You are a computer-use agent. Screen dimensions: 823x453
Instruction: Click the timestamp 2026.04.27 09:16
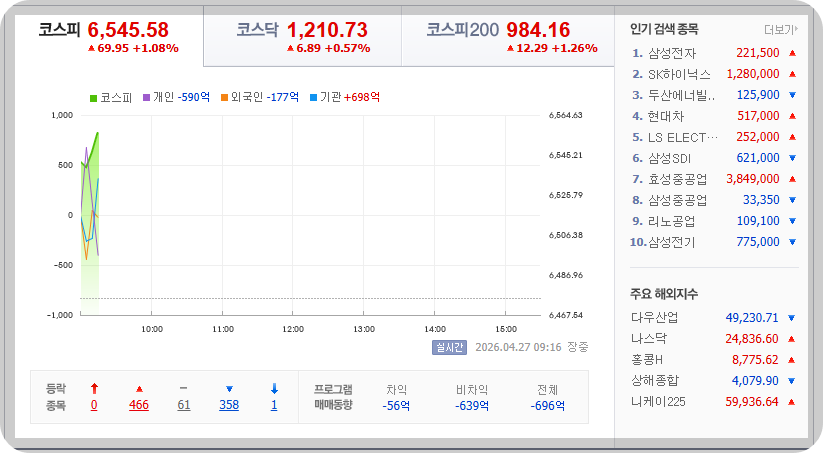pos(518,347)
